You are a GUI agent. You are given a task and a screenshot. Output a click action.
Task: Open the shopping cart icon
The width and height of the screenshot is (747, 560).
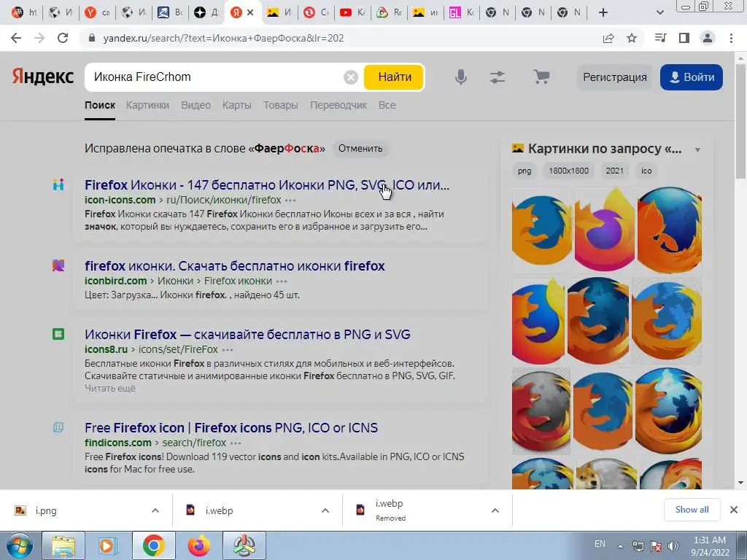(541, 77)
